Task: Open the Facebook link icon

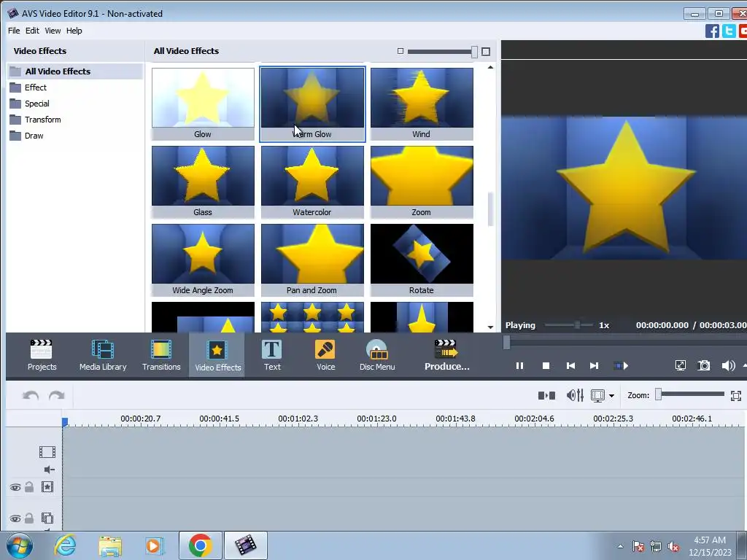Action: coord(712,31)
